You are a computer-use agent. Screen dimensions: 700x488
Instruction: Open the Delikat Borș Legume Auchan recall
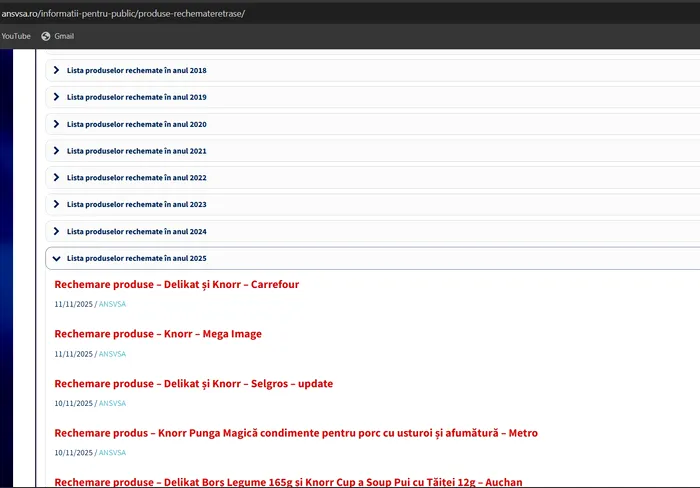click(287, 482)
